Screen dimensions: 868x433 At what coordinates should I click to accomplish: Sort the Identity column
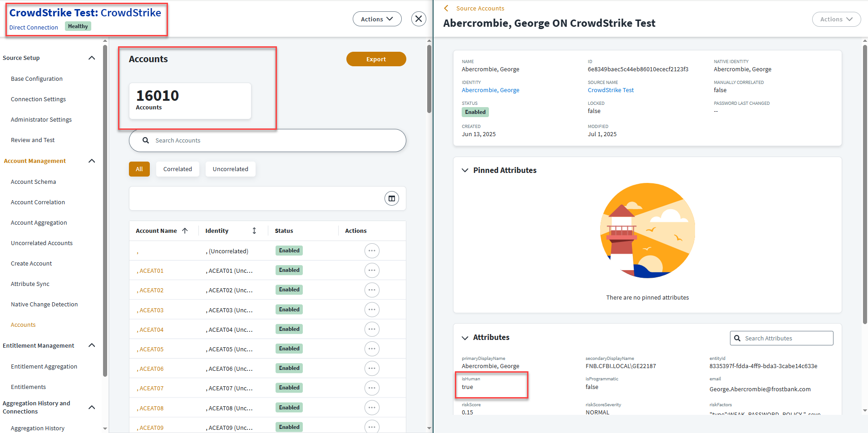pyautogui.click(x=254, y=231)
